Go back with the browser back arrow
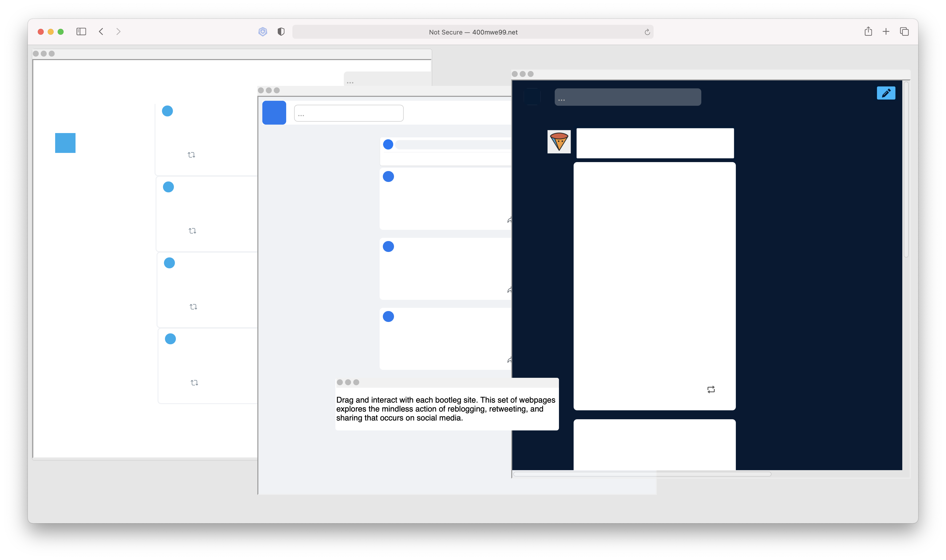This screenshot has width=946, height=560. pos(101,32)
